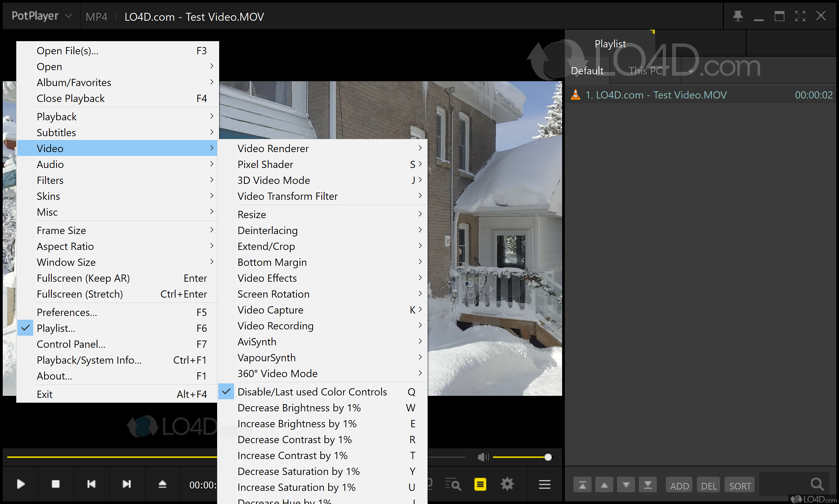The width and height of the screenshot is (839, 504).
Task: Click the Stop playback icon
Action: (x=56, y=484)
